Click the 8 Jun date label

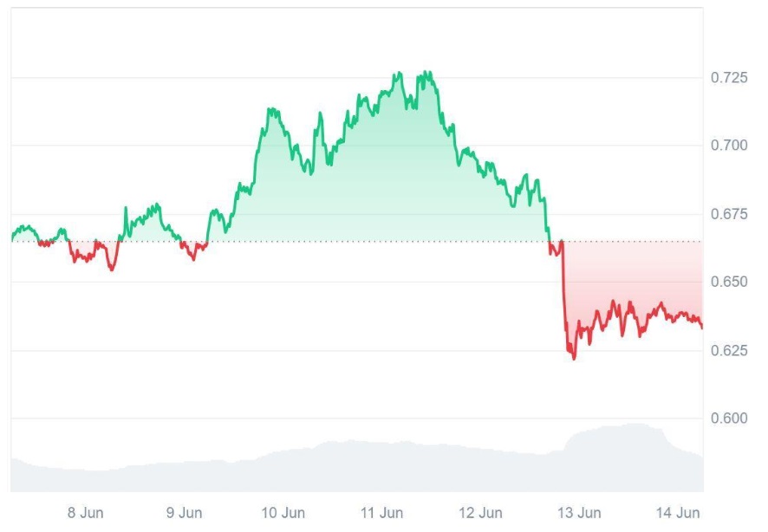pyautogui.click(x=85, y=513)
